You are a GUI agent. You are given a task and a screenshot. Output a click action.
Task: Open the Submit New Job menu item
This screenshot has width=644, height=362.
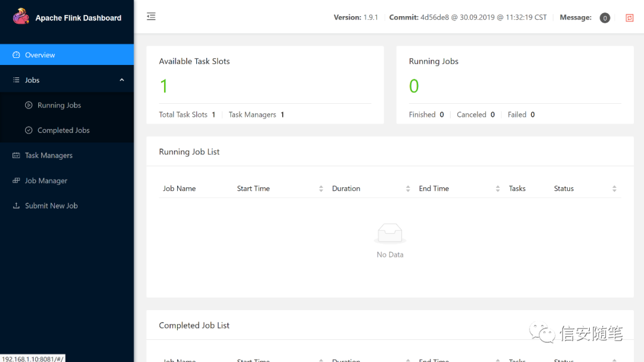(67, 205)
